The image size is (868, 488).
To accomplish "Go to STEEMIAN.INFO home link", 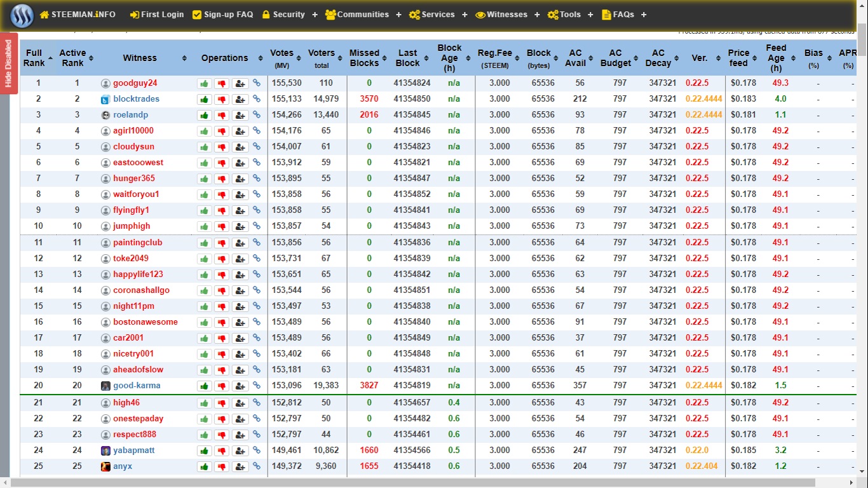I will [78, 15].
